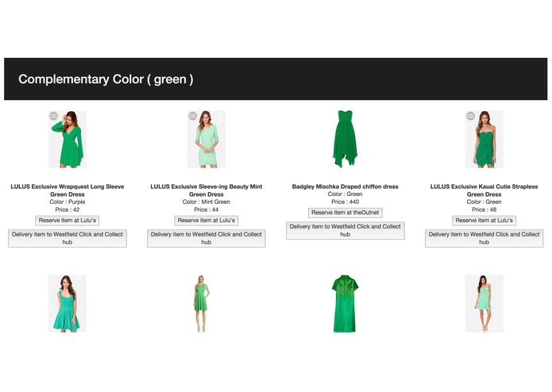This screenshot has width=552, height=392.
Task: Open the Kauai Cutie Strapless Green Dress photo
Action: (484, 139)
